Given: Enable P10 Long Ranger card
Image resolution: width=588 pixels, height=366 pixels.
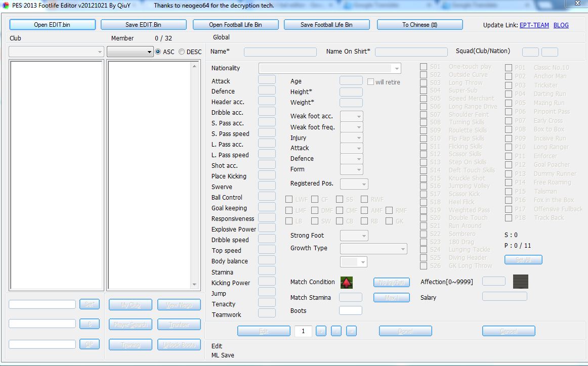Looking at the screenshot, I should (x=509, y=147).
